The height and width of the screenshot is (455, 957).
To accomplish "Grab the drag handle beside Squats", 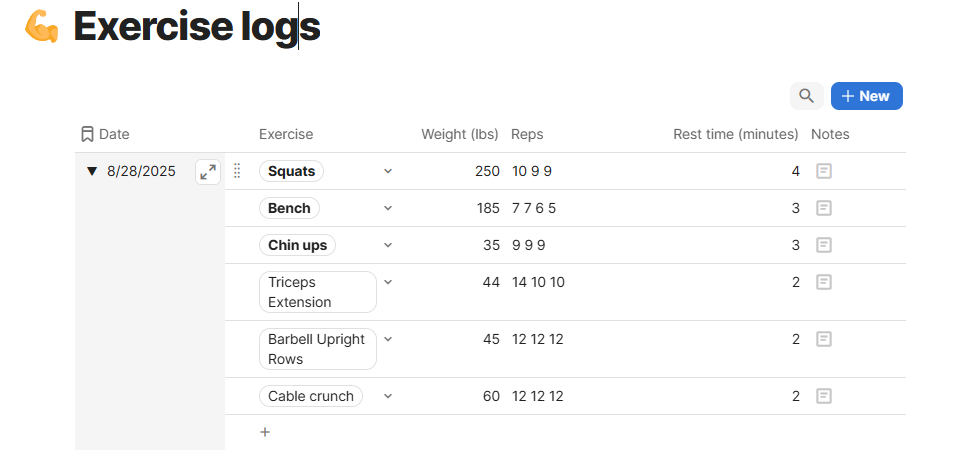I will click(237, 171).
